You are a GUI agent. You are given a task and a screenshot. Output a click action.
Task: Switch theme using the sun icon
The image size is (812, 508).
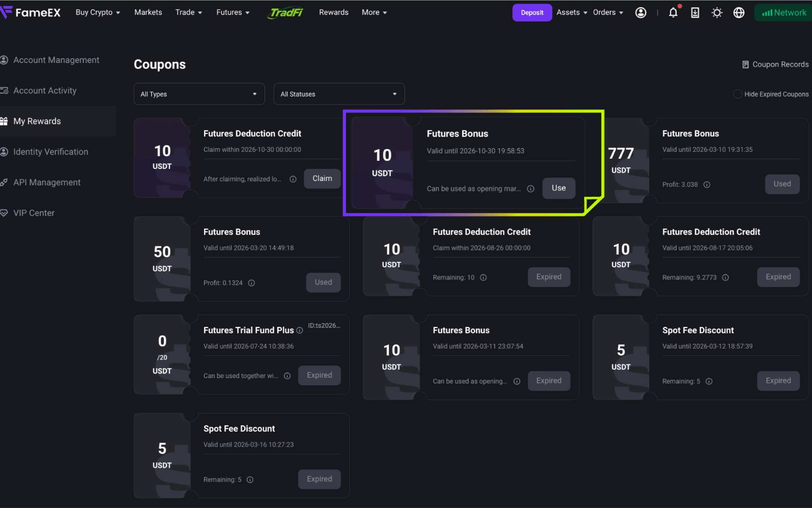[717, 13]
